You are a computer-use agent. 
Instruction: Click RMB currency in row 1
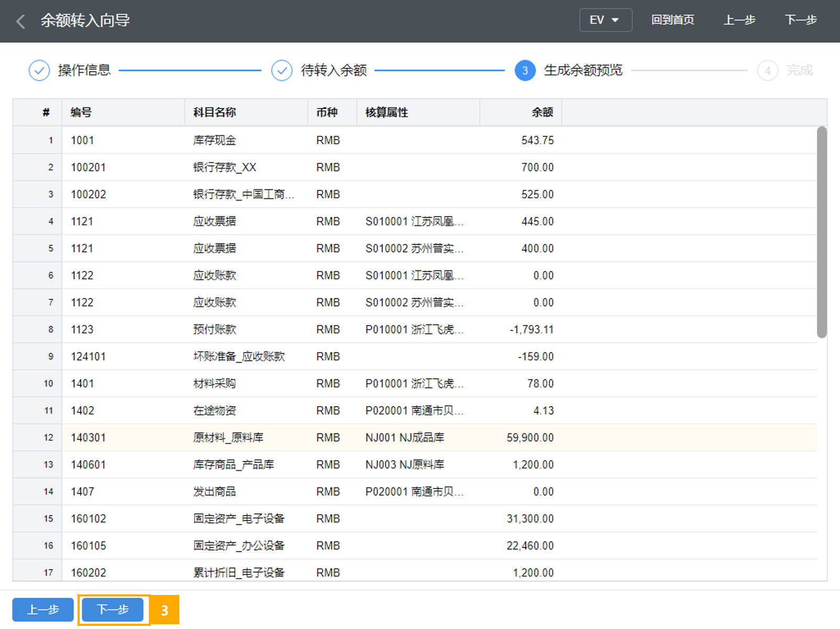[x=328, y=140]
